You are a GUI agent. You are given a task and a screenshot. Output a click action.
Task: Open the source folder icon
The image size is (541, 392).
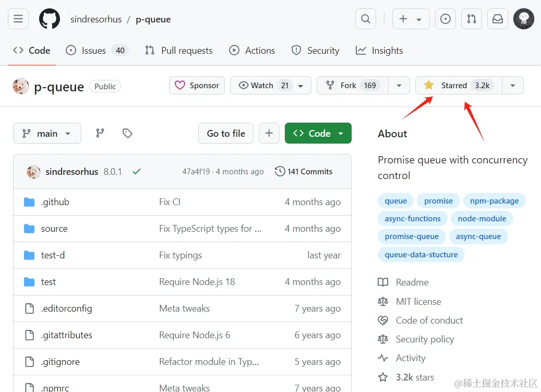click(x=29, y=229)
